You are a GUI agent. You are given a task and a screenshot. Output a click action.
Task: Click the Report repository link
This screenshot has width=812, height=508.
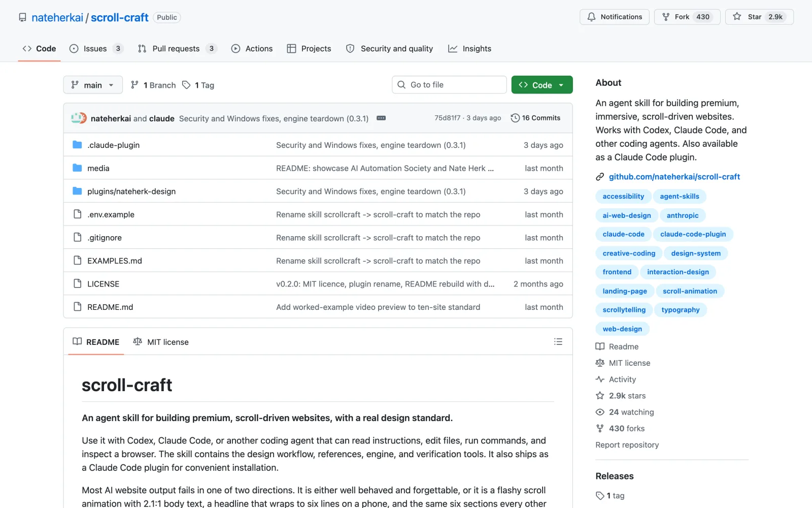[627, 445]
